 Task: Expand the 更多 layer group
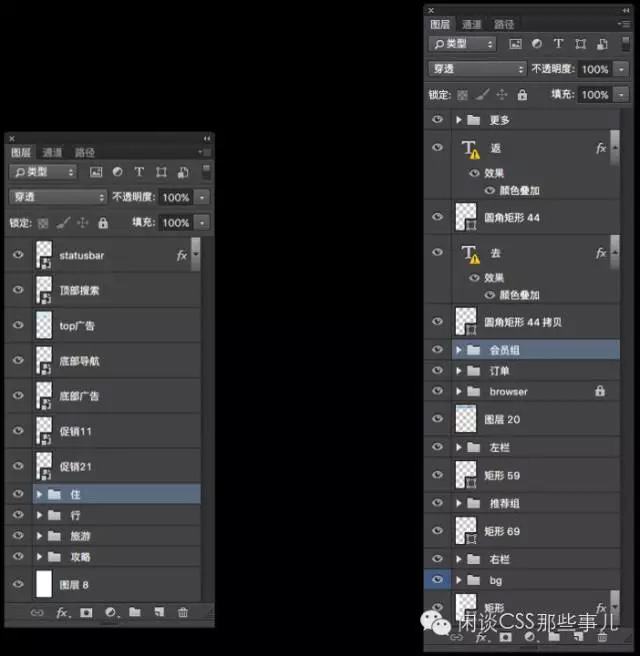(458, 120)
